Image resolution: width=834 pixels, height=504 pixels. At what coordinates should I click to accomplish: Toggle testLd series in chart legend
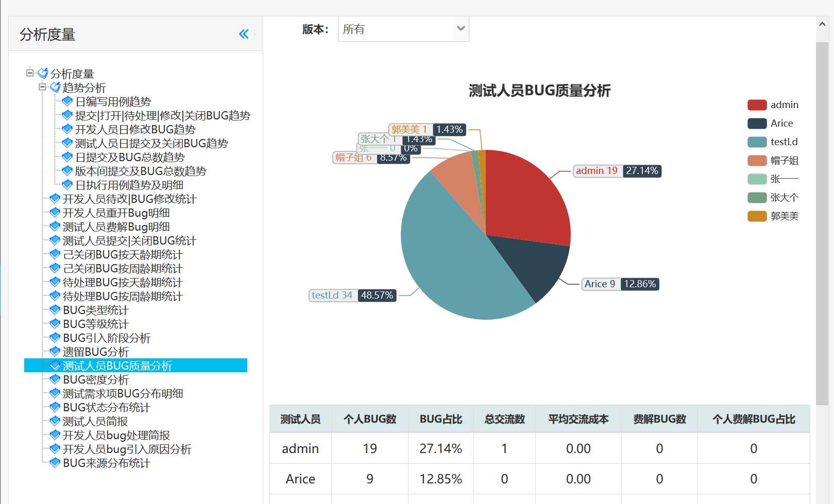[773, 142]
